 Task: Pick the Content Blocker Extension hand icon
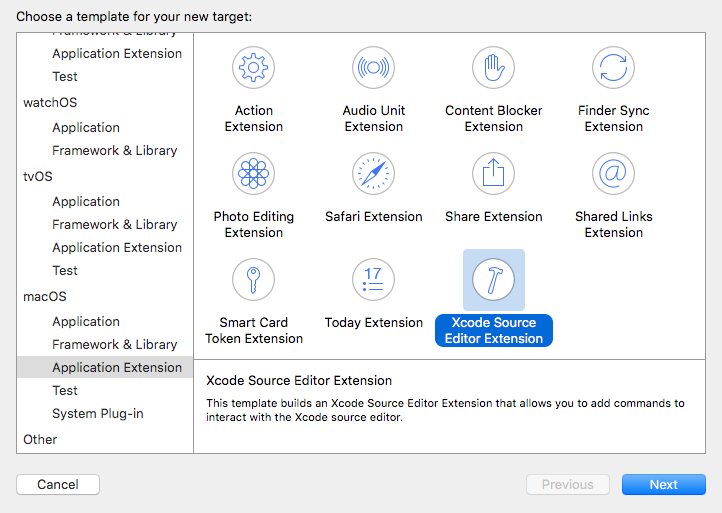tap(493, 68)
